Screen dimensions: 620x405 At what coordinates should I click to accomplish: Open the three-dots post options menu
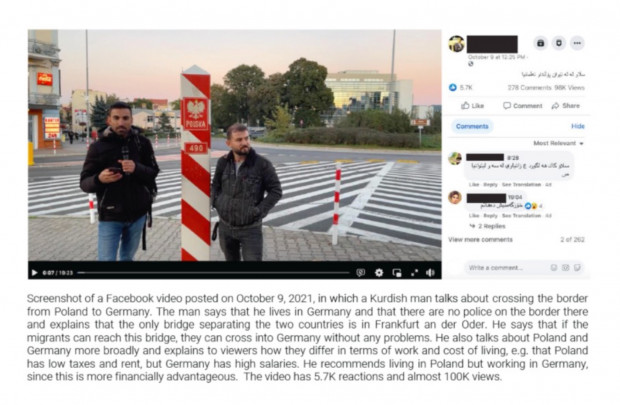coord(577,43)
